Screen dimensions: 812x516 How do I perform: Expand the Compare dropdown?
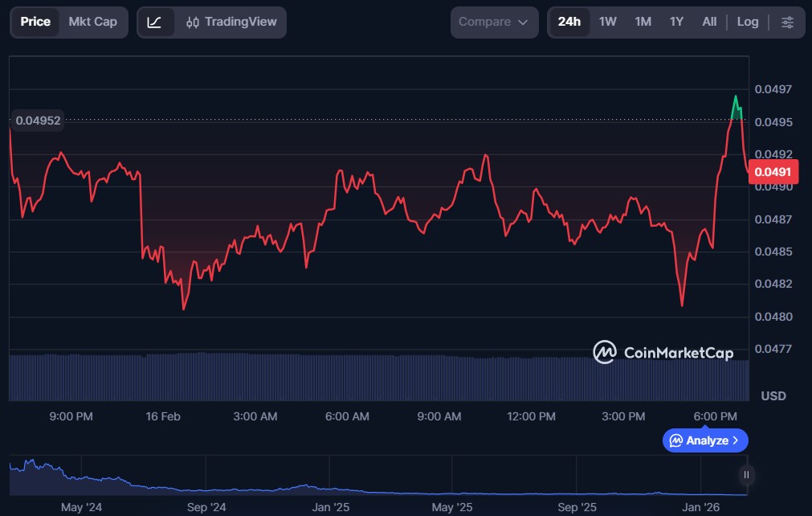(x=494, y=23)
